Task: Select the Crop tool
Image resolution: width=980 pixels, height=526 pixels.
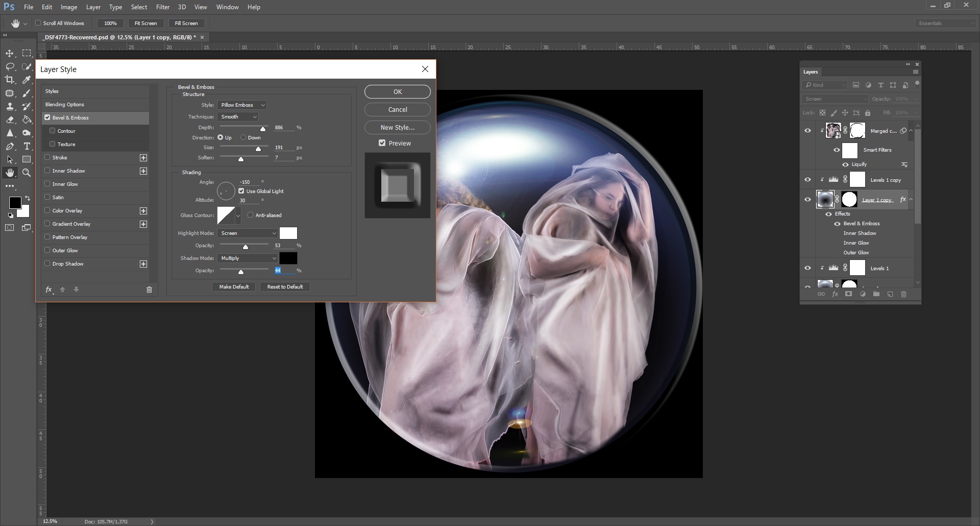Action: [x=10, y=80]
